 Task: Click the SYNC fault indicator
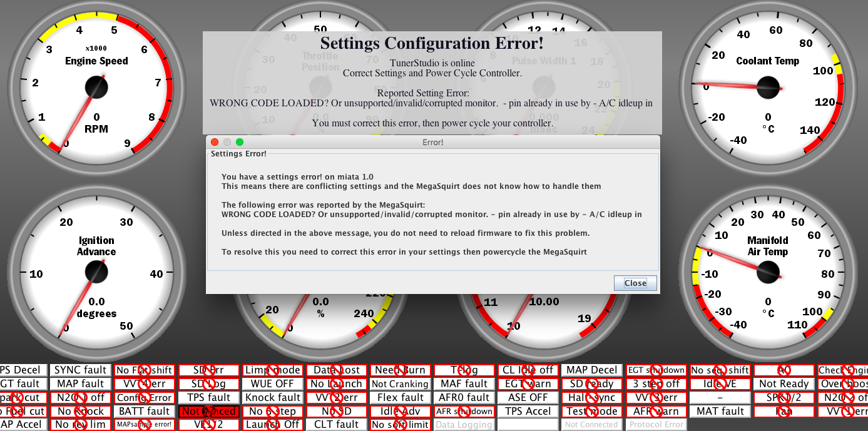(x=80, y=370)
